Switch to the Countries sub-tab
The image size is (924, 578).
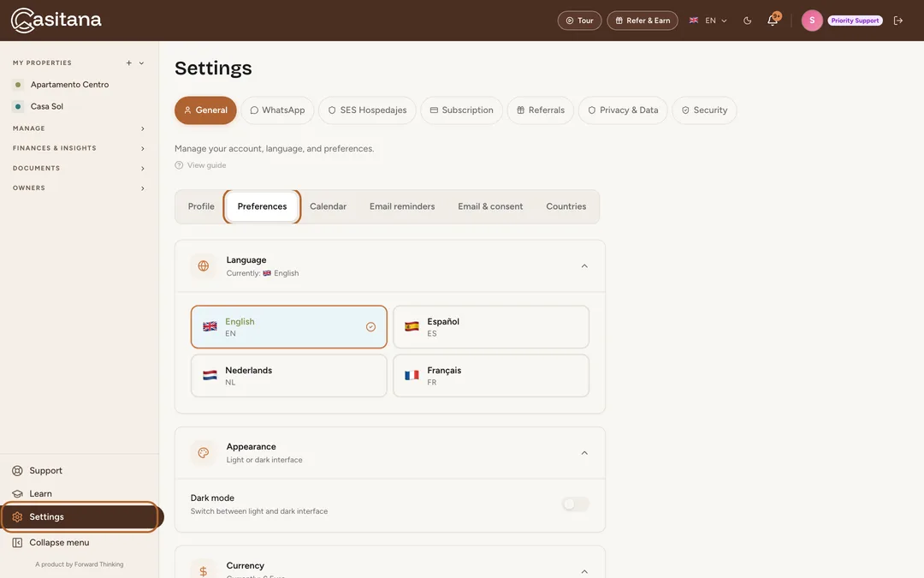(x=566, y=206)
